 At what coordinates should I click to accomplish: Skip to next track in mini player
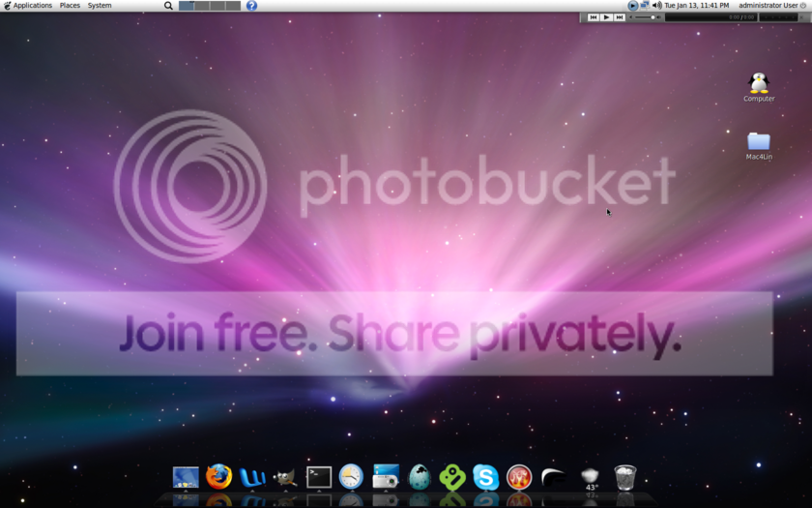point(620,17)
